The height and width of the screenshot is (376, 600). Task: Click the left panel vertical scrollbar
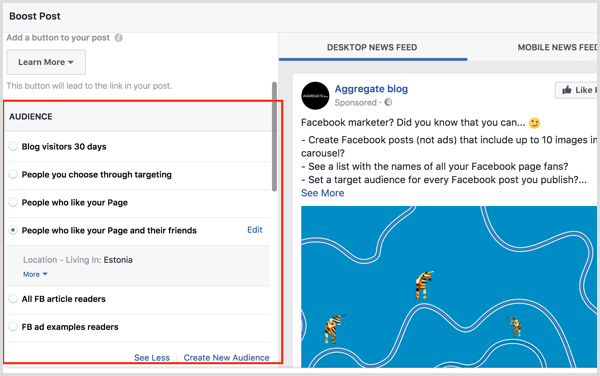(274, 136)
